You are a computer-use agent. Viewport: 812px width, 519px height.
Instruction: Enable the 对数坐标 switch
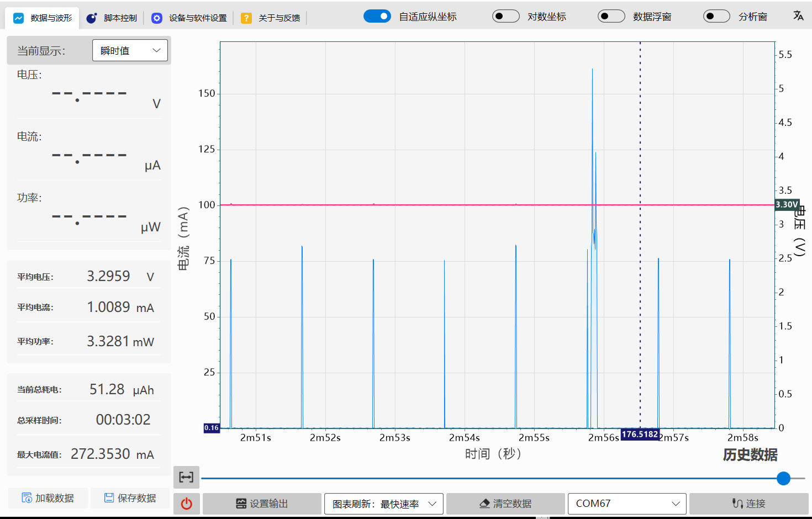[506, 17]
